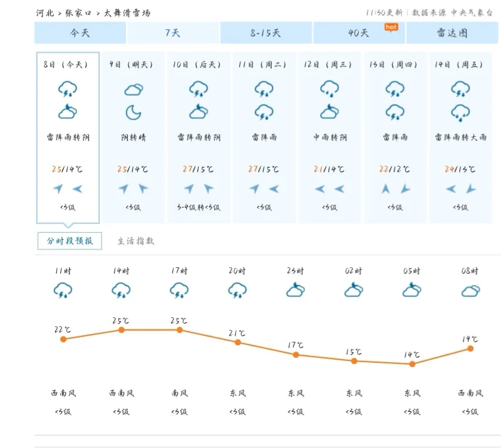Click the 17时 temperature point 25℃
Image resolution: width=503 pixels, height=448 pixels.
pyautogui.click(x=180, y=330)
